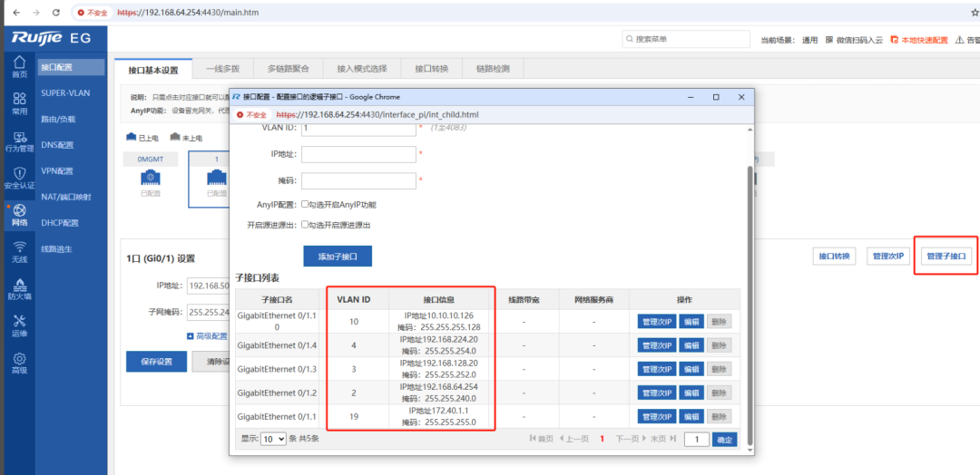The width and height of the screenshot is (980, 475).
Task: Click the 不安全 warning in popup address bar
Action: 251,115
